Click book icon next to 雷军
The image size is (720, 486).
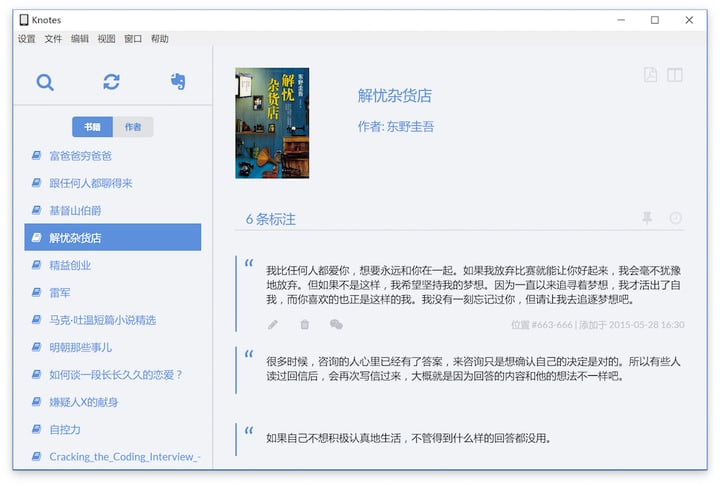coord(36,292)
